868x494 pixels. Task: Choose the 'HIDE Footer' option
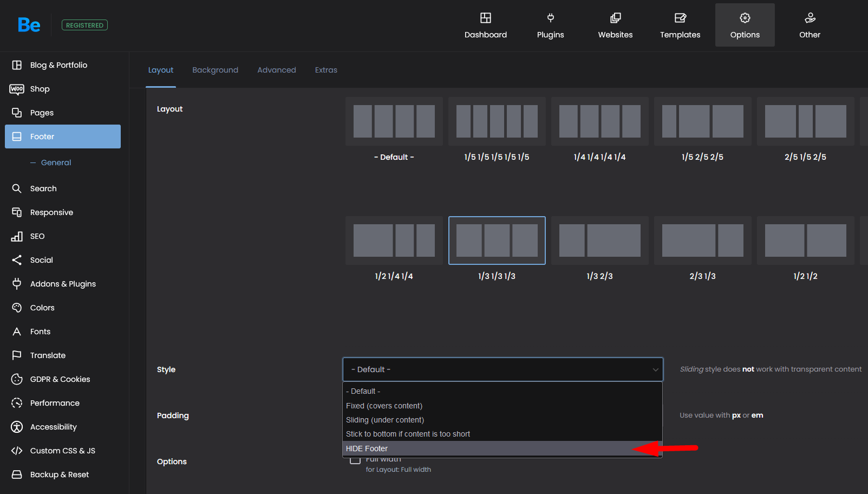(x=502, y=448)
